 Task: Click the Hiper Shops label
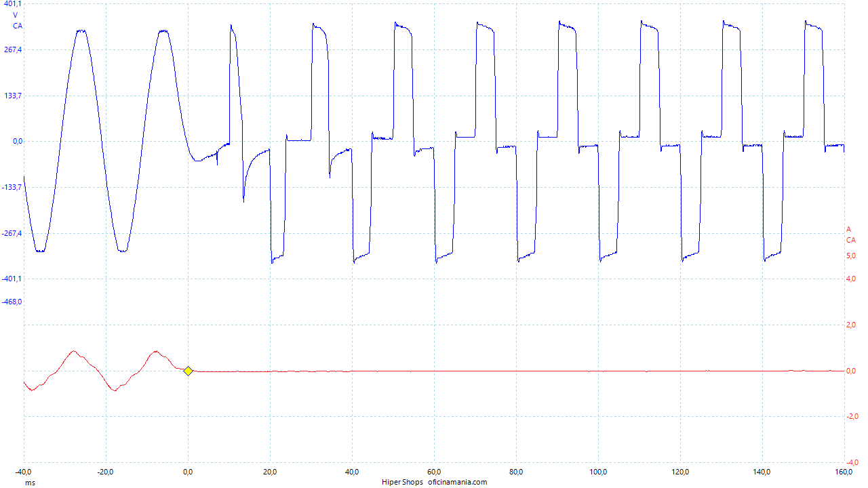click(402, 482)
